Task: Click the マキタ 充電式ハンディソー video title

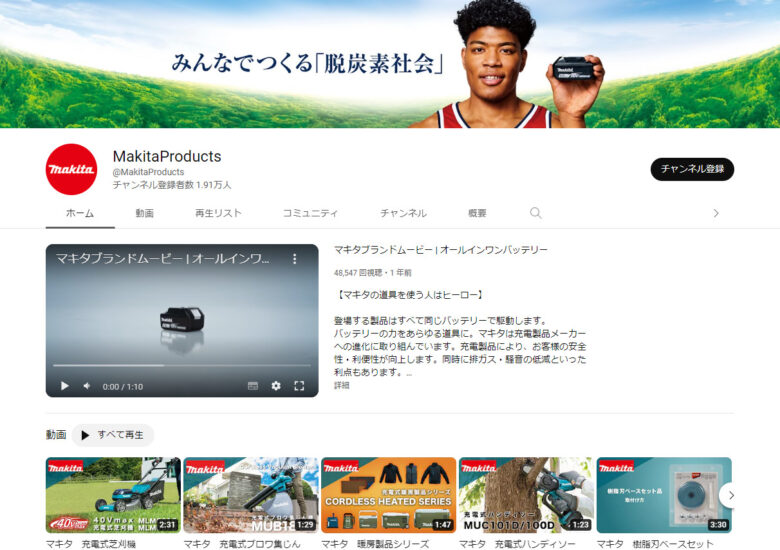Action: click(x=517, y=544)
